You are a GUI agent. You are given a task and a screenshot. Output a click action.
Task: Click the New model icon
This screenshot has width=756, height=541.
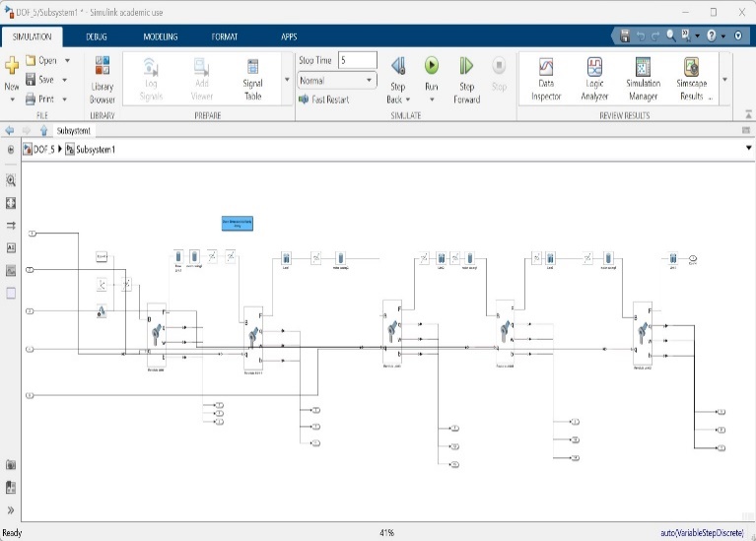pyautogui.click(x=12, y=65)
